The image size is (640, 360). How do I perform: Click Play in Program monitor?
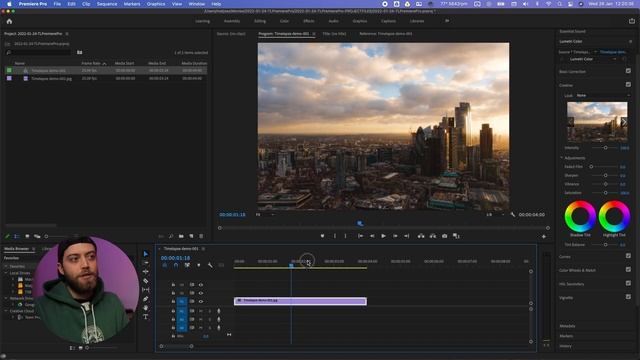[383, 236]
